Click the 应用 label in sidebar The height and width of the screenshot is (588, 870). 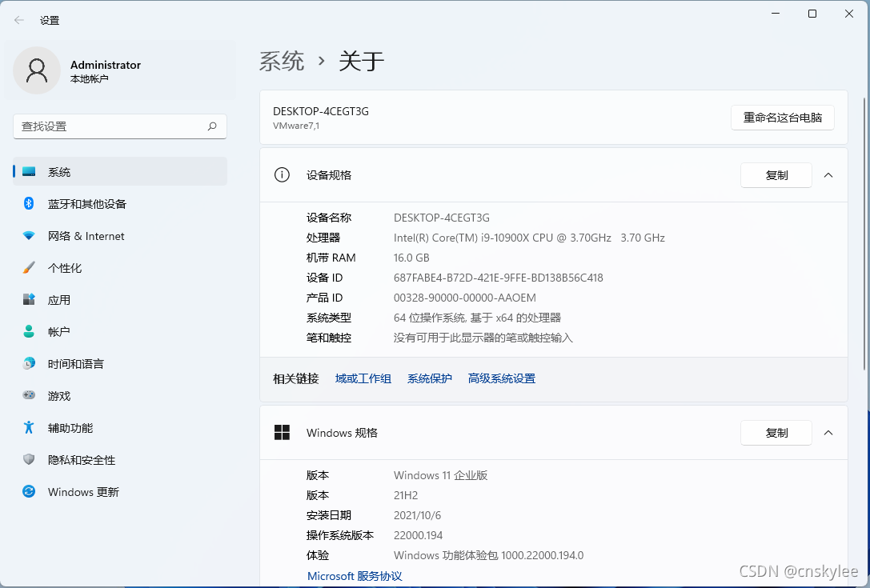(59, 300)
